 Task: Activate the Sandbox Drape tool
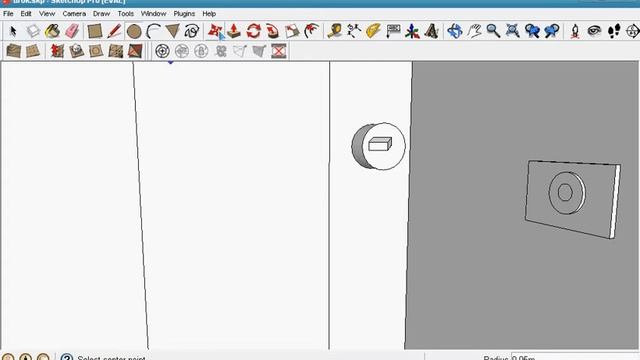pyautogui.click(x=96, y=51)
